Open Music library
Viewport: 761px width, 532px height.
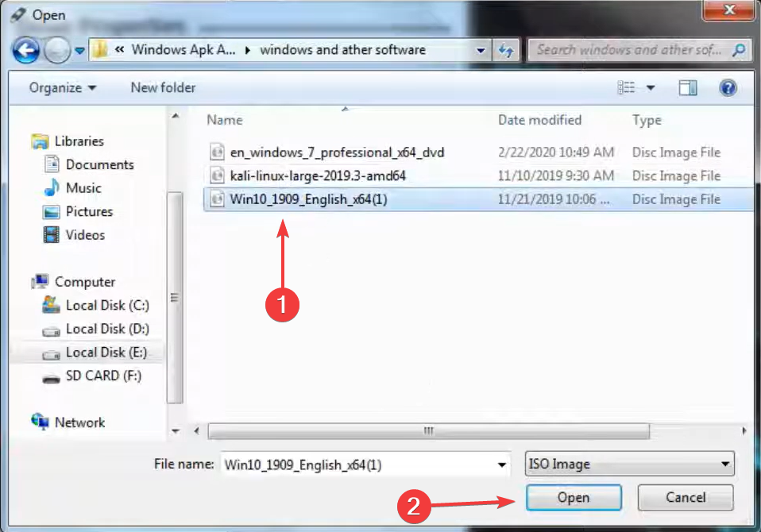[83, 187]
